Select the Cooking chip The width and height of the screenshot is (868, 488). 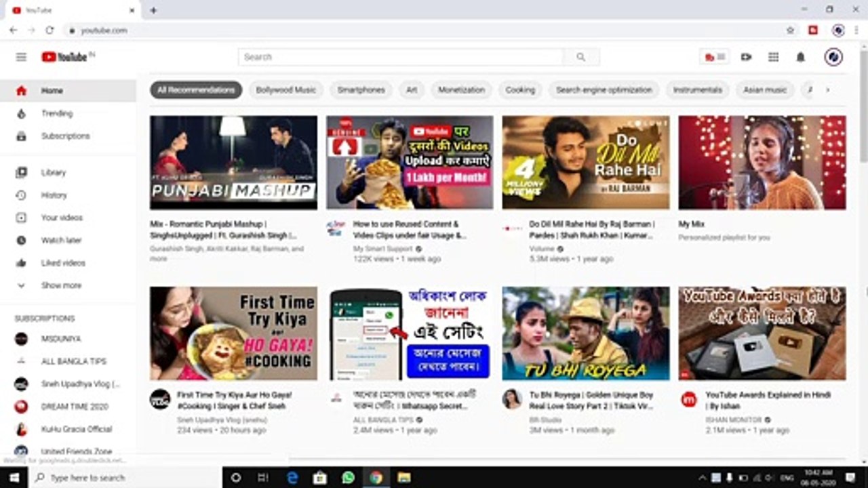point(520,89)
